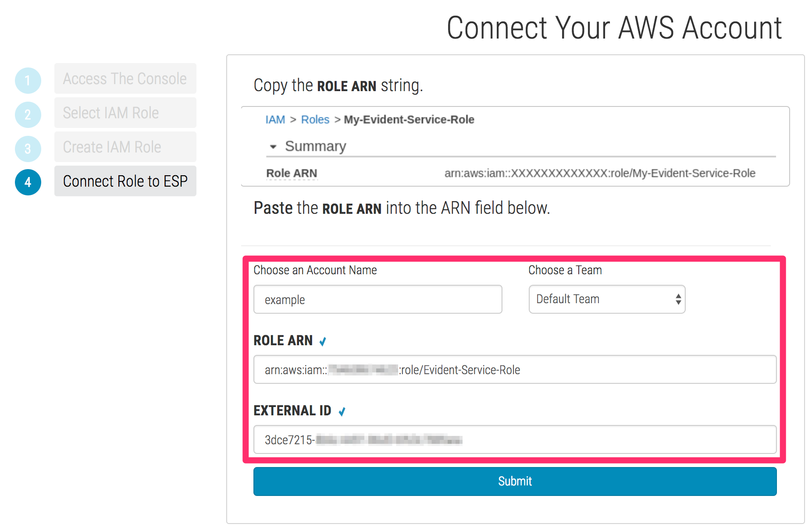
Task: Click the example Role ARN value text
Action: click(x=599, y=173)
